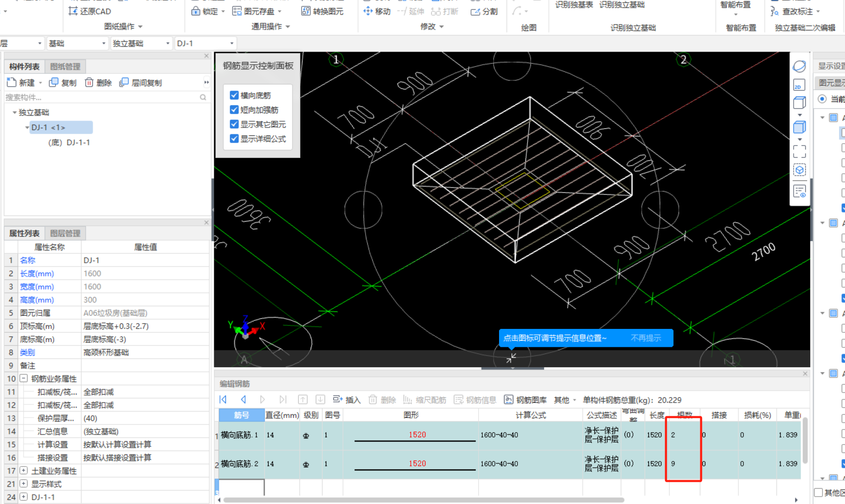
Task: Click the empty new-row 筋号 cell
Action: click(241, 487)
